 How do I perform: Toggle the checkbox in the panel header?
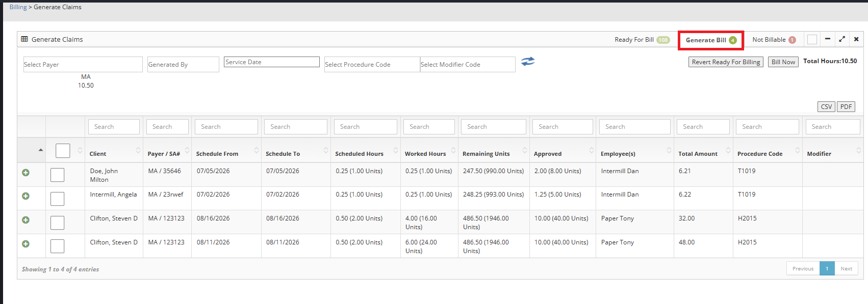[812, 39]
